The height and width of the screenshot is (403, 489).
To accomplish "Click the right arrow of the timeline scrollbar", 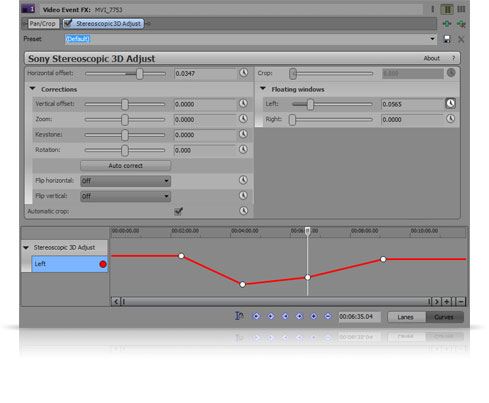I will (436, 302).
